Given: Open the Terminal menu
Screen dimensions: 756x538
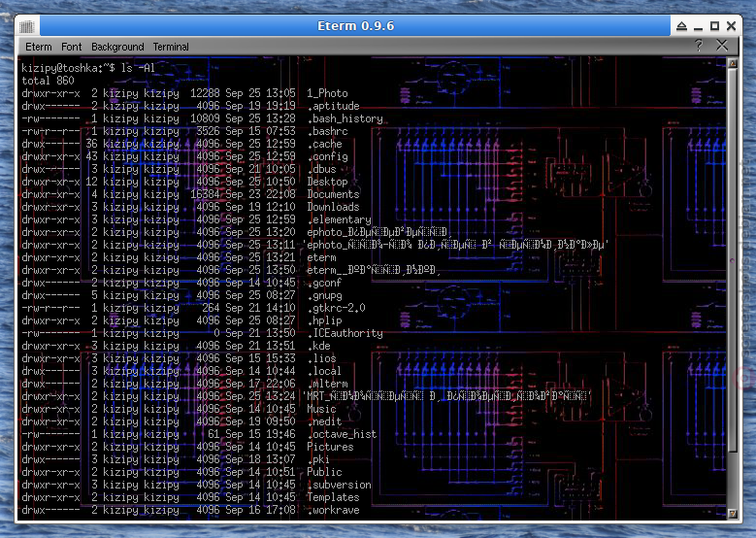Looking at the screenshot, I should [171, 47].
